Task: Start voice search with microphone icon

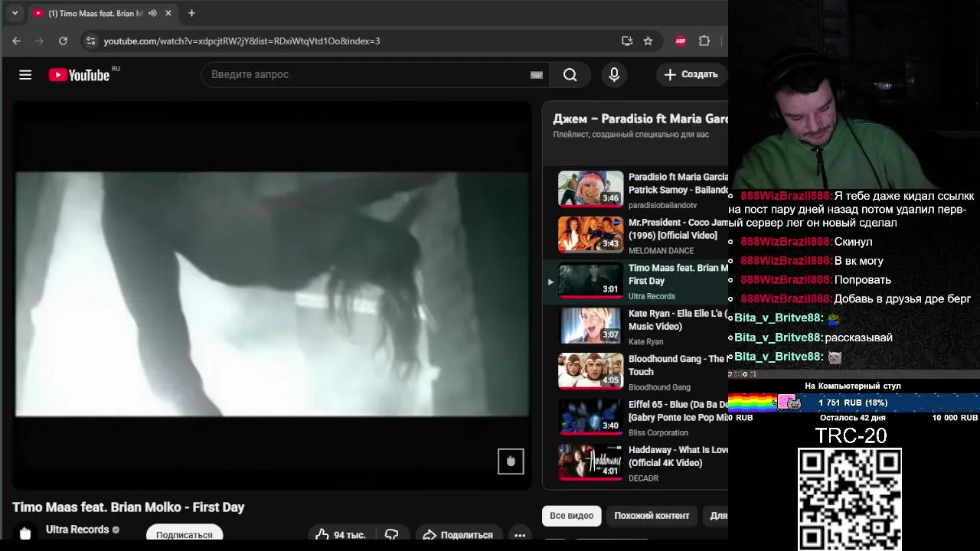Action: [x=613, y=74]
